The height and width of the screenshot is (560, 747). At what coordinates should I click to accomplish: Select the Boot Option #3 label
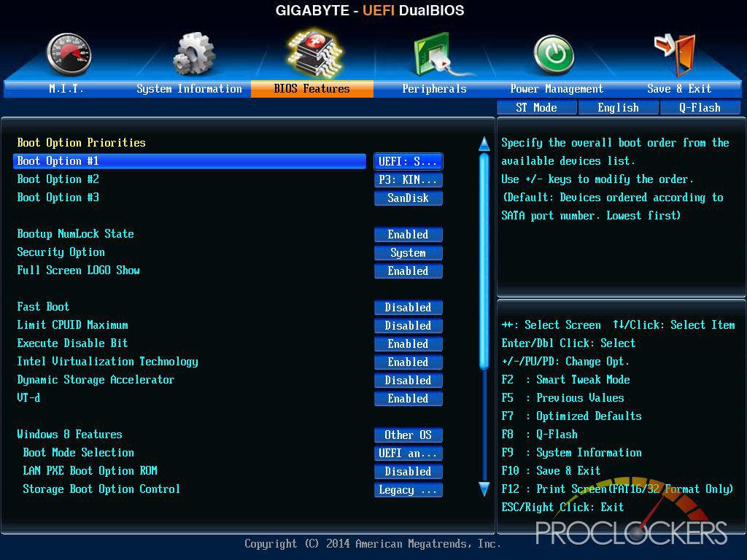coord(58,197)
